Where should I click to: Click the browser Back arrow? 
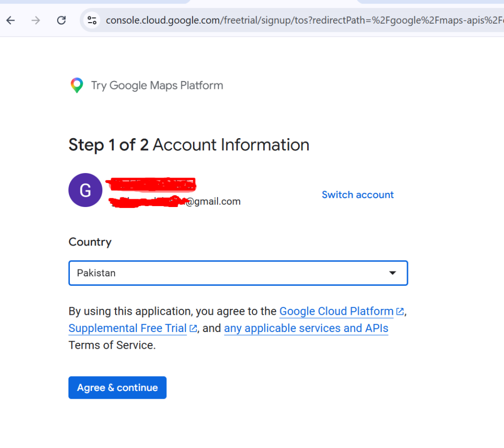tap(10, 20)
